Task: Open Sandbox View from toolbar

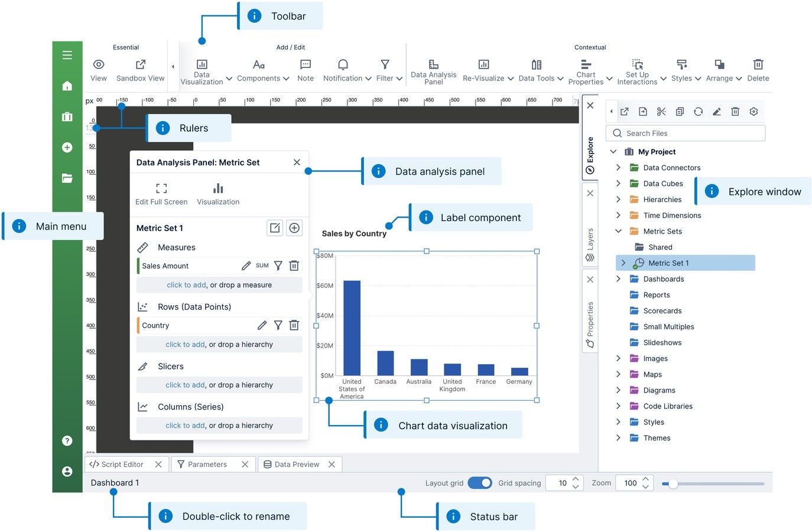Action: (141, 70)
